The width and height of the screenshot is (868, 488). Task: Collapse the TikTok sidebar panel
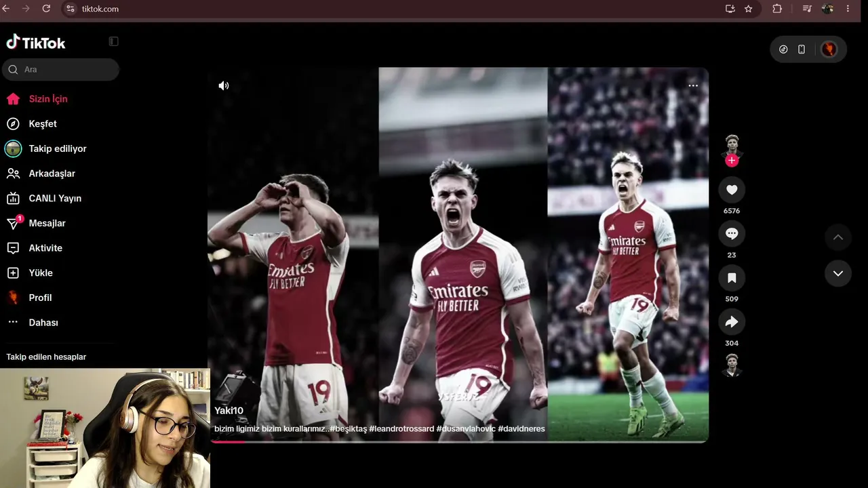tap(113, 41)
